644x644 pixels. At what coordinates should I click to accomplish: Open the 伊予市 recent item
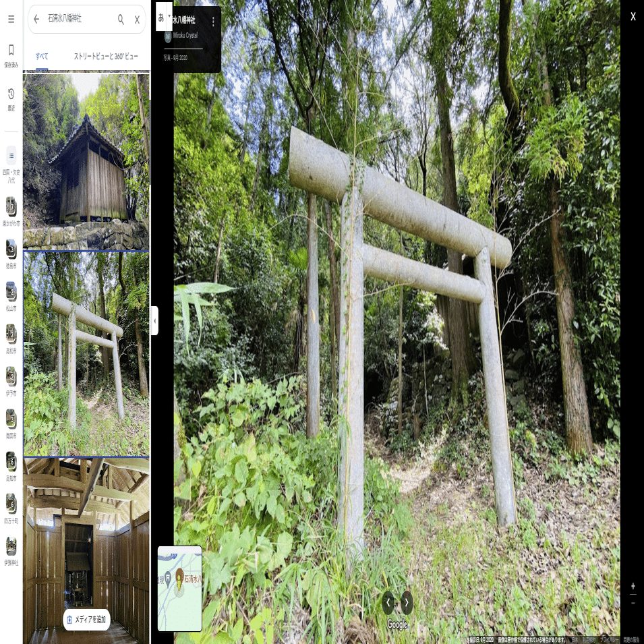tap(11, 381)
